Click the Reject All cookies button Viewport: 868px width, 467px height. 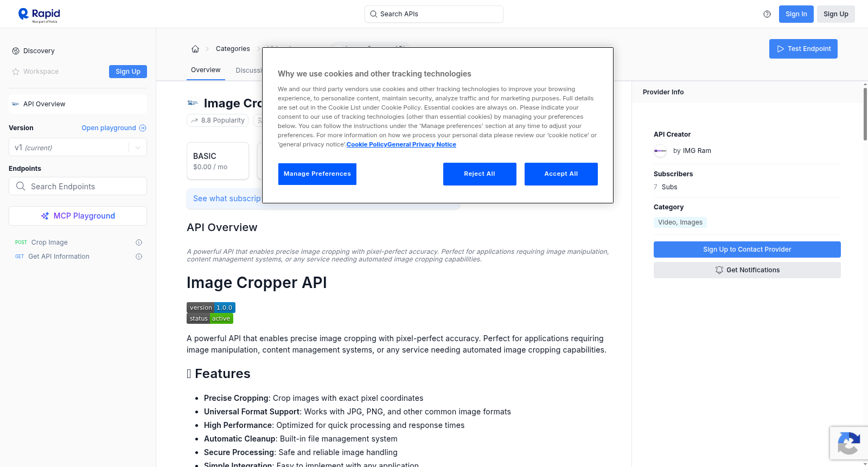pos(480,174)
